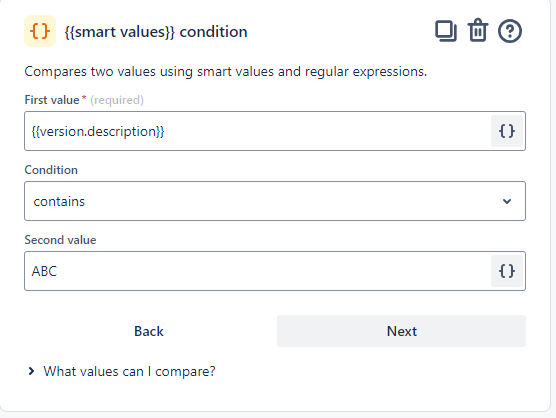
Task: Click the 'What values can I compare?' text
Action: (x=129, y=371)
